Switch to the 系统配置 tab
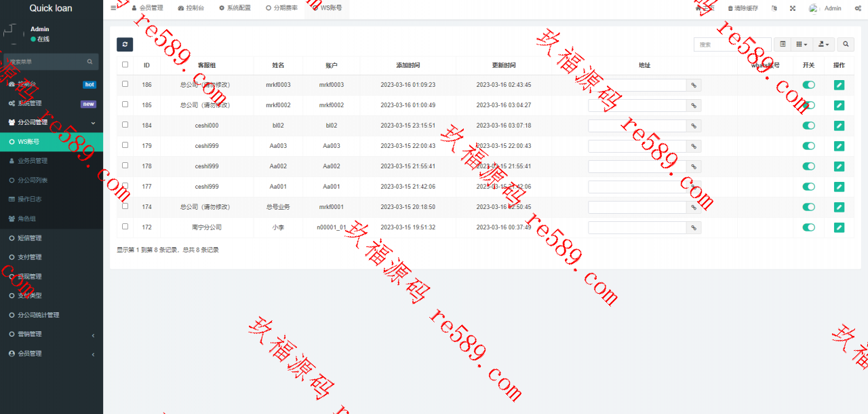The image size is (868, 414). (x=235, y=8)
